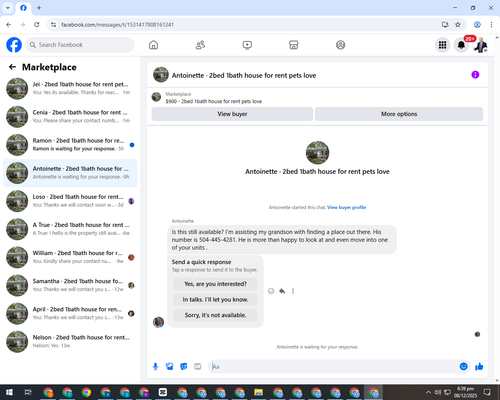Open William's conversation in the list
The image size is (500, 400).
click(x=70, y=257)
